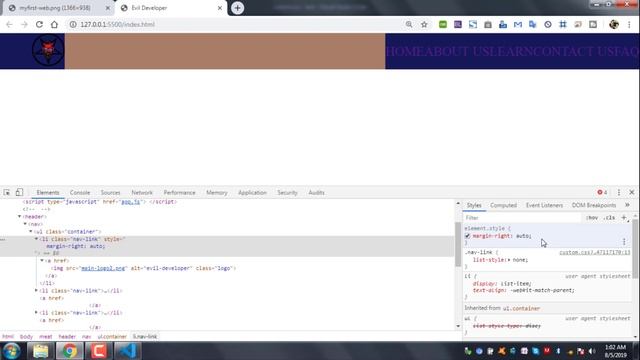Click the Gmail M extension icon

click(x=518, y=24)
